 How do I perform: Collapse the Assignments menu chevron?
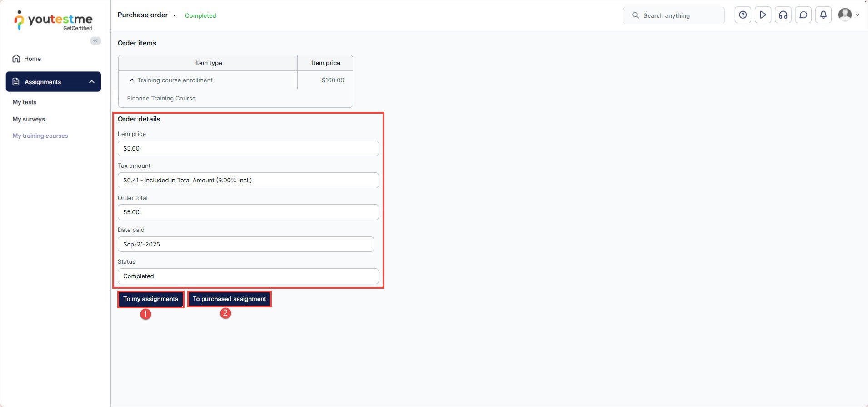[92, 82]
